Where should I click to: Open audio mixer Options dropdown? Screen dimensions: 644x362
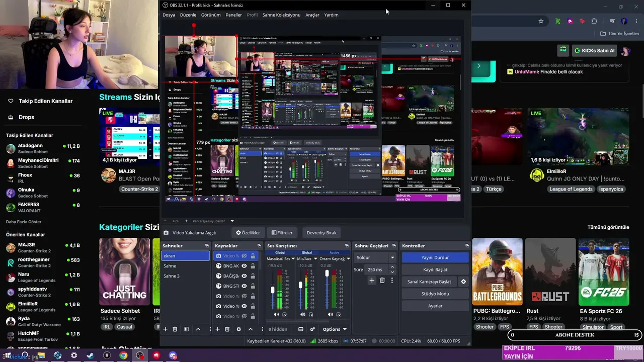pyautogui.click(x=335, y=329)
